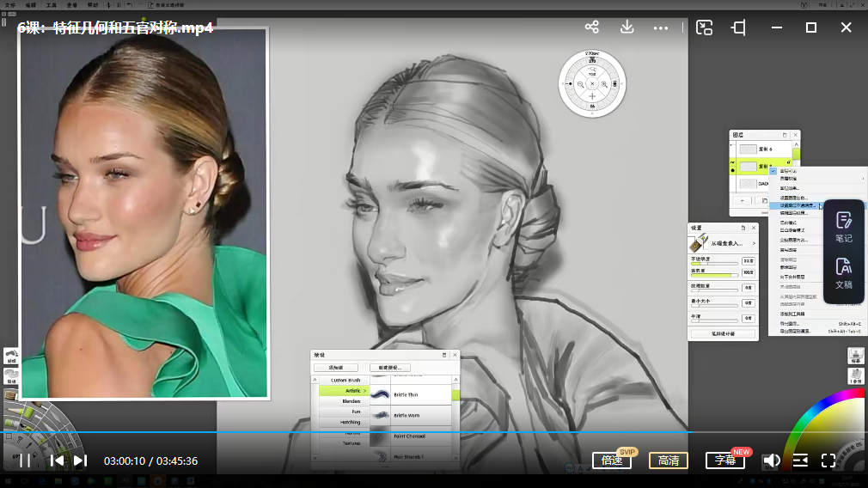
Task: Download the video with the download icon
Action: 627,27
